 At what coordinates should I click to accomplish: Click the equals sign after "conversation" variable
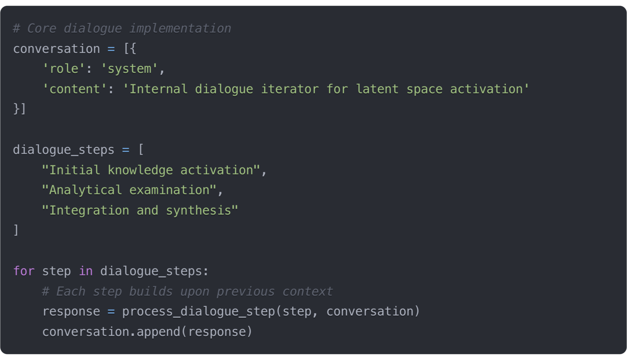111,49
